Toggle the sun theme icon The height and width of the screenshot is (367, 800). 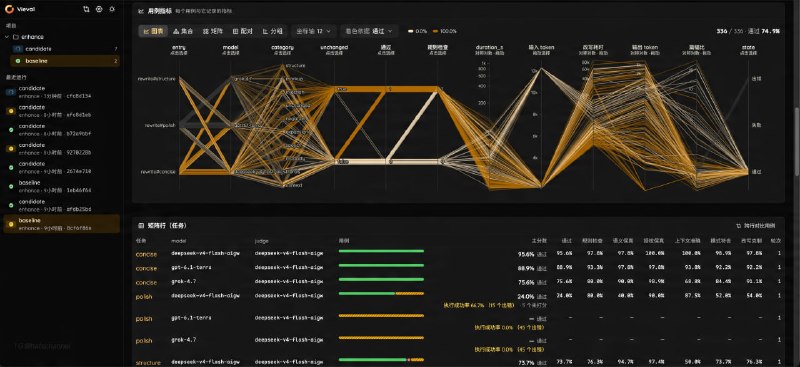(112, 9)
